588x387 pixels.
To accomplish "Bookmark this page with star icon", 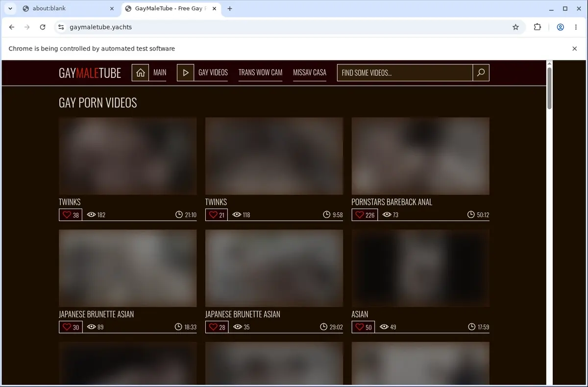I will (515, 27).
